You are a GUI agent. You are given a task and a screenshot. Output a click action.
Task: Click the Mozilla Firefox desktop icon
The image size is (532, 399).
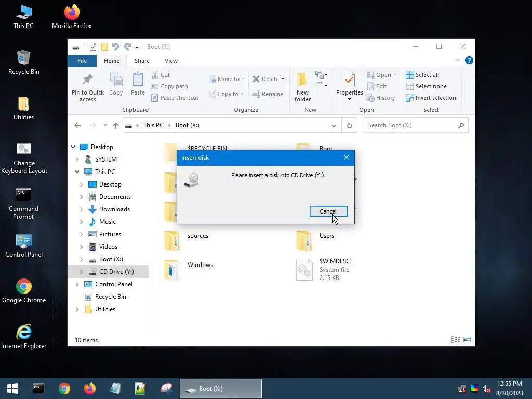72,16
